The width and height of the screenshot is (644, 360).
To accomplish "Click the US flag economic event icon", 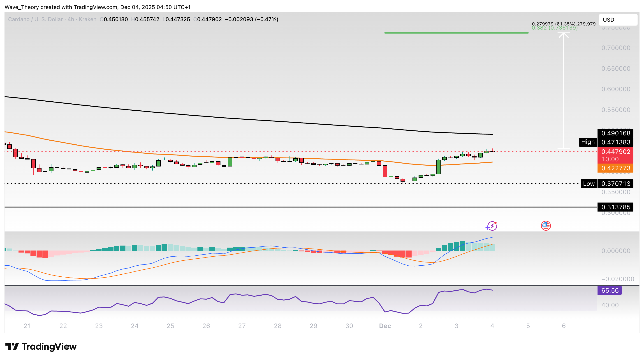I will coord(546,226).
